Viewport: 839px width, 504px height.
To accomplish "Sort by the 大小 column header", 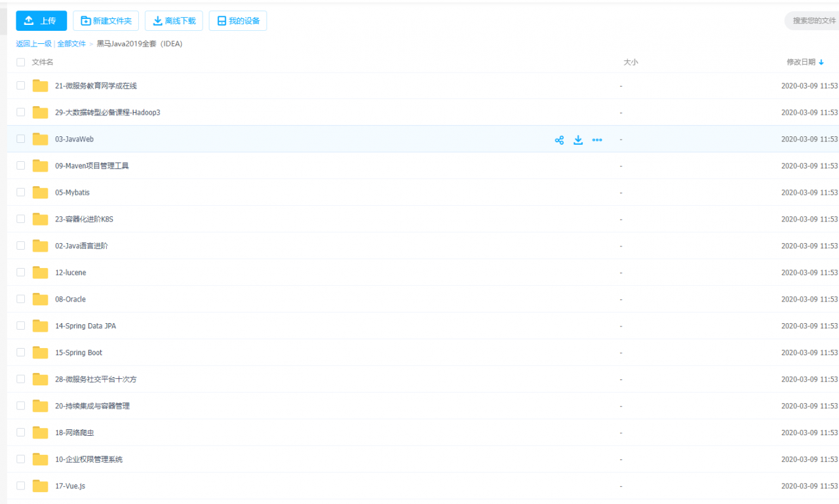I will [x=631, y=62].
